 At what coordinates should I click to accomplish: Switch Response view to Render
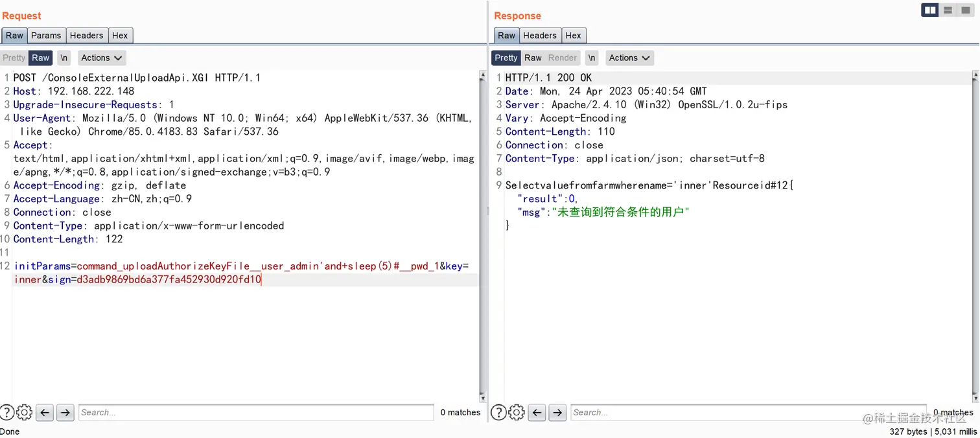click(x=562, y=58)
